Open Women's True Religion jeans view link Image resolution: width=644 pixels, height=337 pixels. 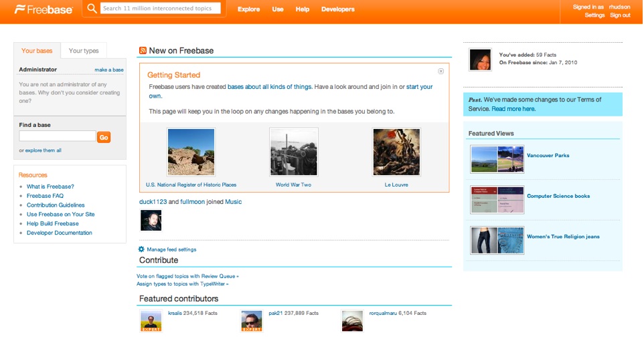point(563,237)
